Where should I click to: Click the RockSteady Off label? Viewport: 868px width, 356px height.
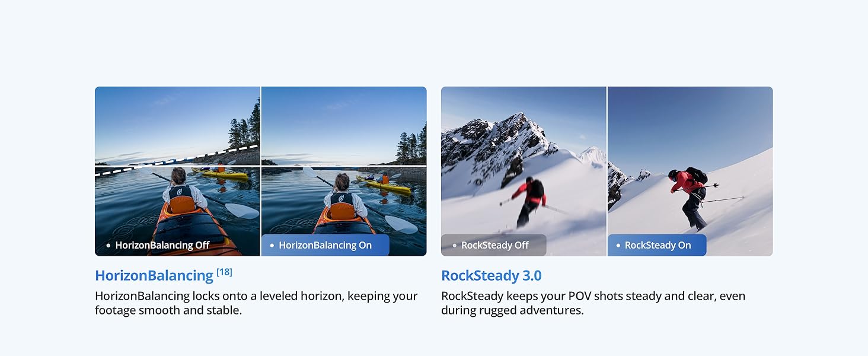point(494,245)
